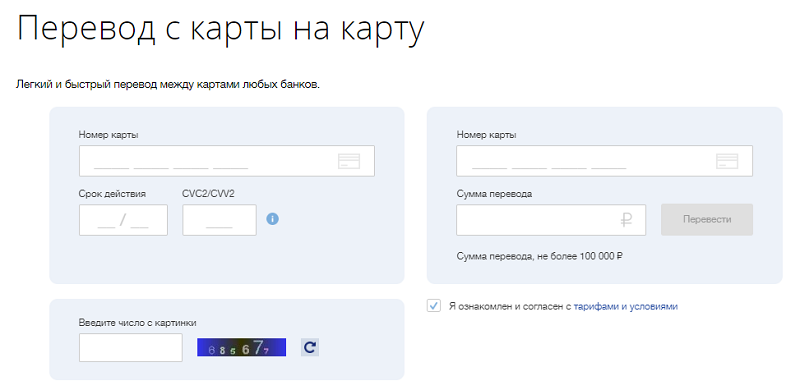Click the Сумма перевода amount field
The height and width of the screenshot is (390, 800).
coord(551,220)
